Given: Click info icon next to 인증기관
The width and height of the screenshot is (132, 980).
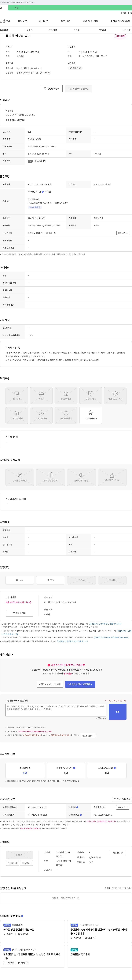Looking at the screenshot, I should pyautogui.click(x=78, y=807).
